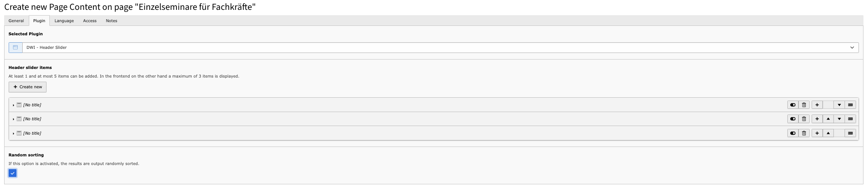Open the Notes tab
The width and height of the screenshot is (868, 188).
111,21
